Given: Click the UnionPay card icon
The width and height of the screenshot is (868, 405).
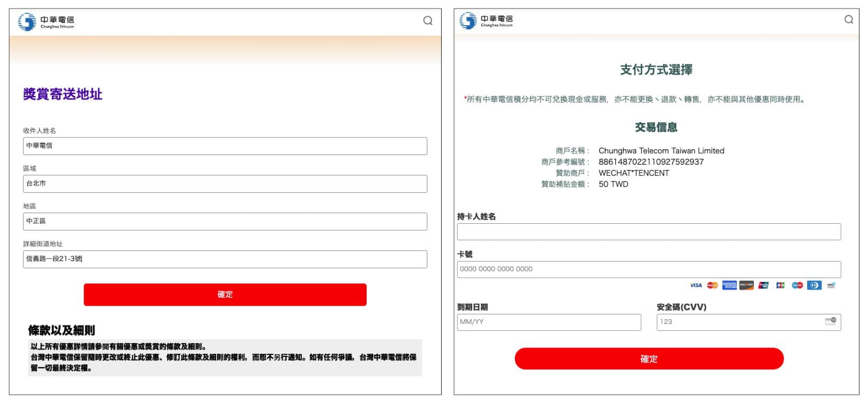Looking at the screenshot, I should point(763,286).
